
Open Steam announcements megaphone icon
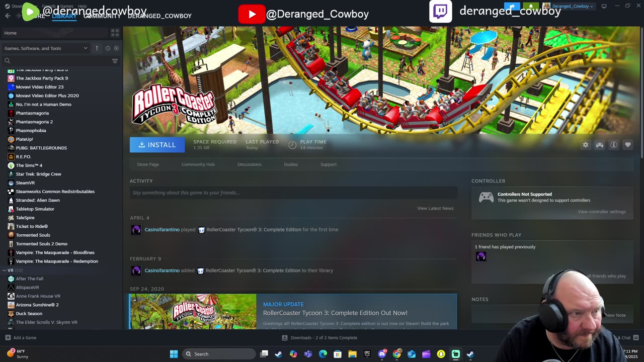513,6
